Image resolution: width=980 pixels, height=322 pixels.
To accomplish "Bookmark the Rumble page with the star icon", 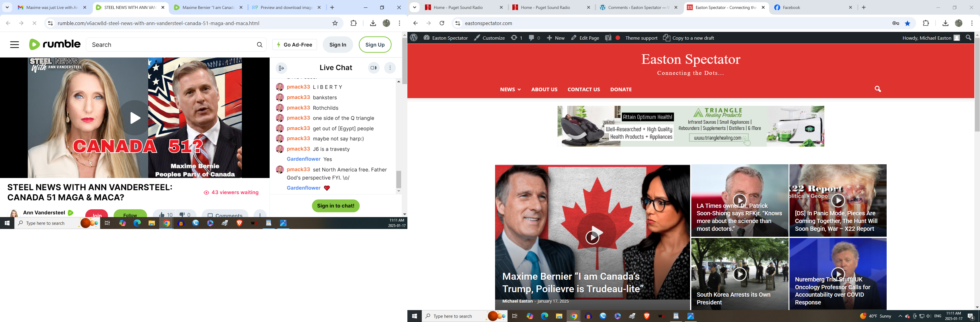I will [x=335, y=23].
